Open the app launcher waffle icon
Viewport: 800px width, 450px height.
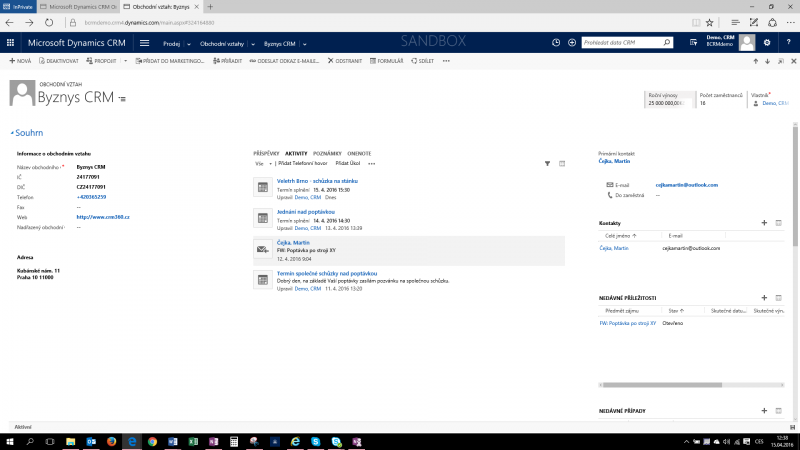pyautogui.click(x=10, y=43)
